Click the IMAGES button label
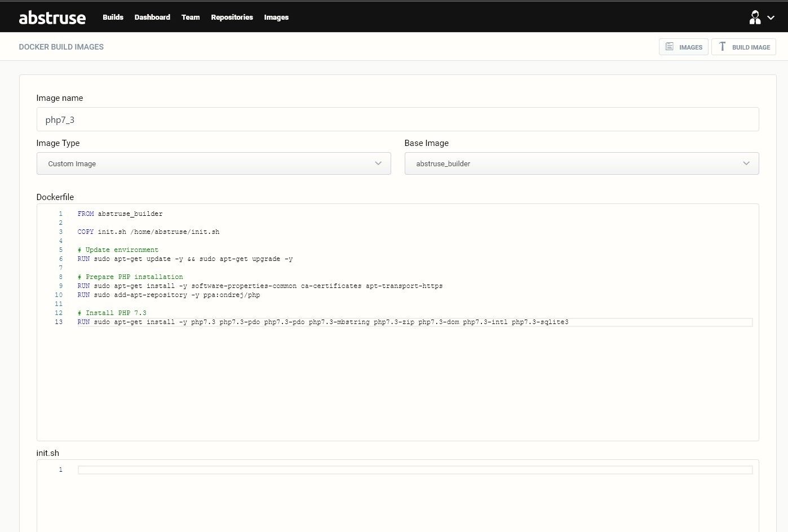The width and height of the screenshot is (788, 532). click(x=690, y=47)
